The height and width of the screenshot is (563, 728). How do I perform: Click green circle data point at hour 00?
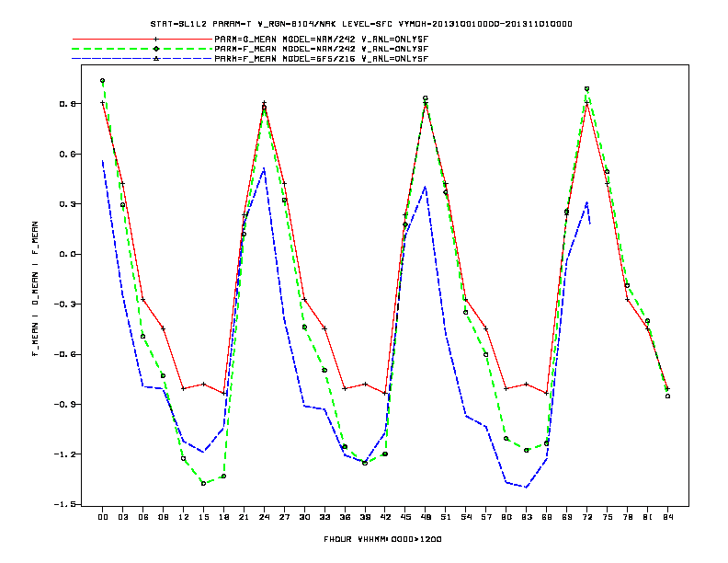click(103, 81)
